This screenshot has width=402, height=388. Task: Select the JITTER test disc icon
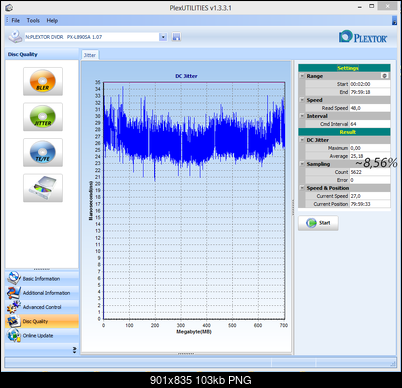(43, 117)
